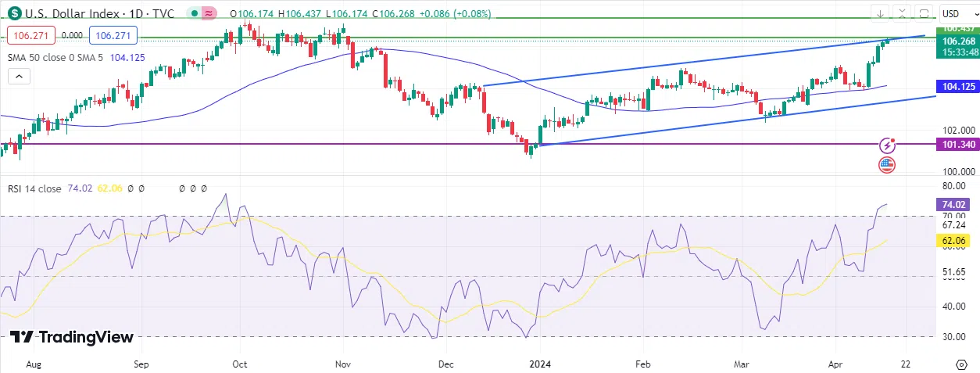Click the blue 106.271 buy price button

click(x=113, y=35)
